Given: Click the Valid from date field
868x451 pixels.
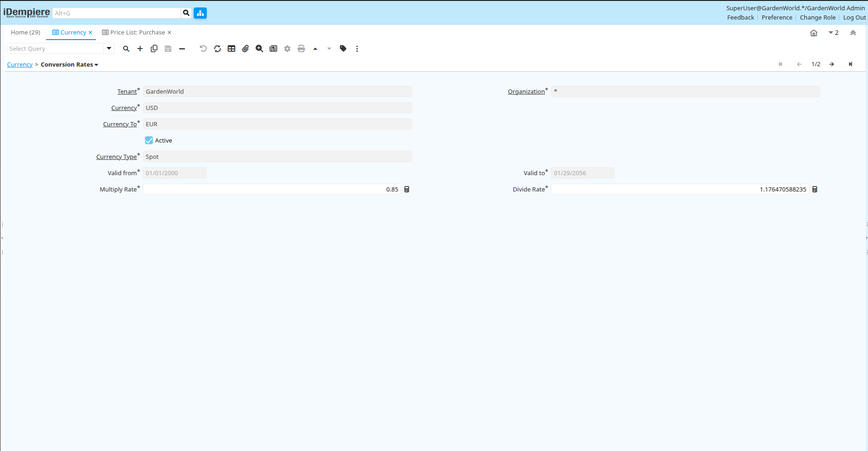Looking at the screenshot, I should [x=175, y=173].
